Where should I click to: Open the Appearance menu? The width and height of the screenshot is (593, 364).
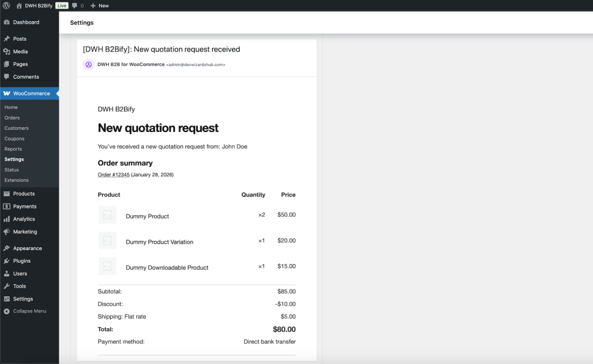[27, 248]
